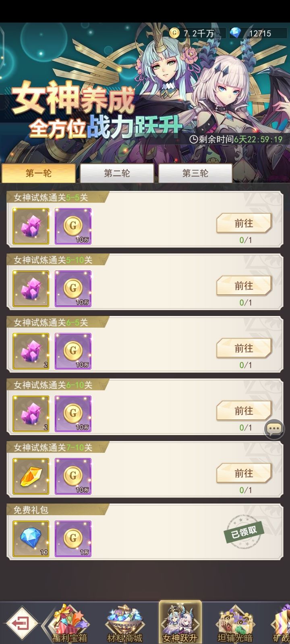Select the 第一轮 tab
The image size is (290, 644).
pos(39,173)
